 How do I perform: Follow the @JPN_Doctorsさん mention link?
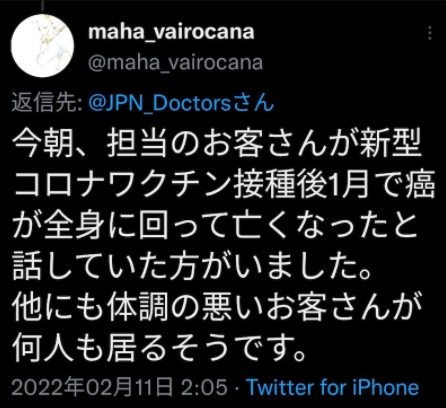181,103
